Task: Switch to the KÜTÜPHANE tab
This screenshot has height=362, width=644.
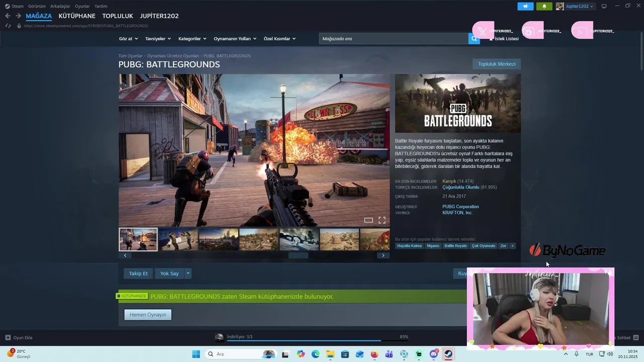Action: [77, 16]
